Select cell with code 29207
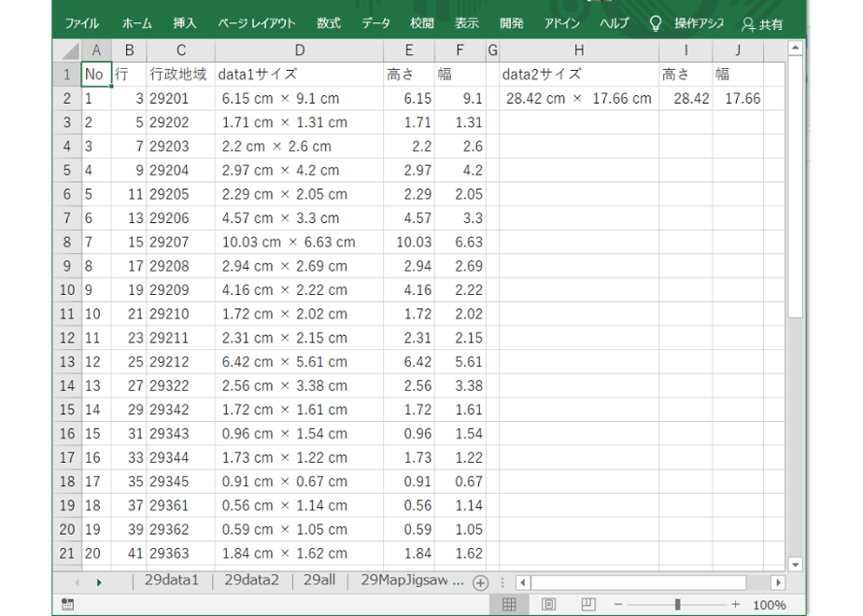 (180, 242)
